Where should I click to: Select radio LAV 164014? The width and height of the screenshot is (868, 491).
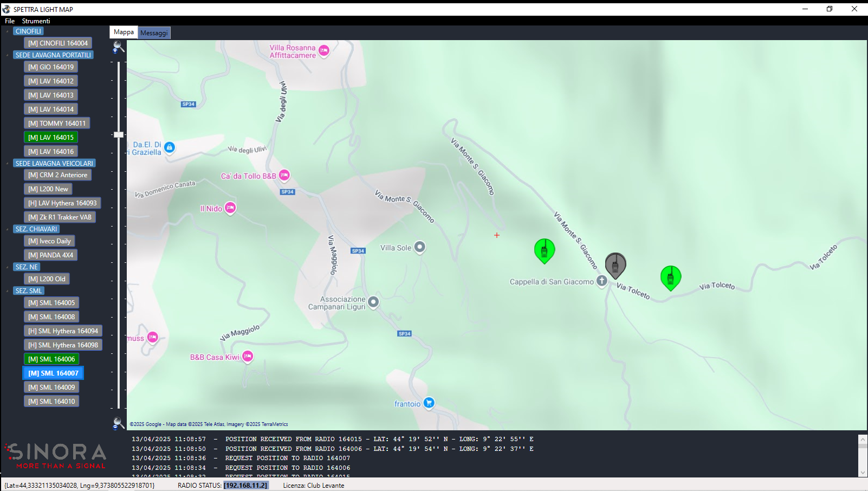pyautogui.click(x=51, y=109)
